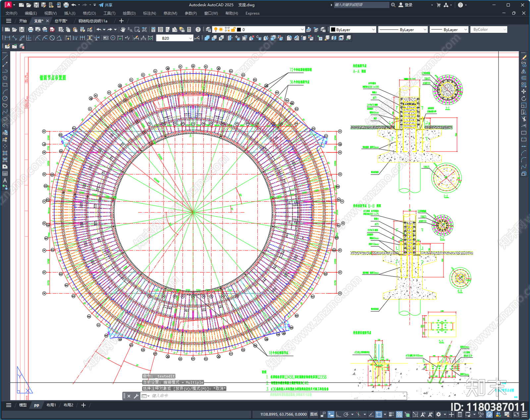Select the Aligned dimension tool

(x=15, y=38)
